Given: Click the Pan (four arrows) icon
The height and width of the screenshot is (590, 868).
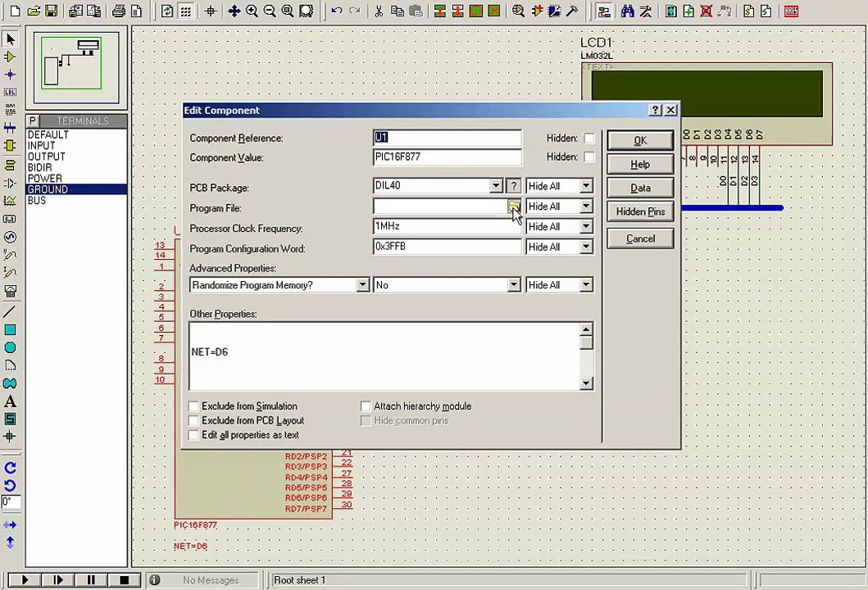Looking at the screenshot, I should [234, 11].
